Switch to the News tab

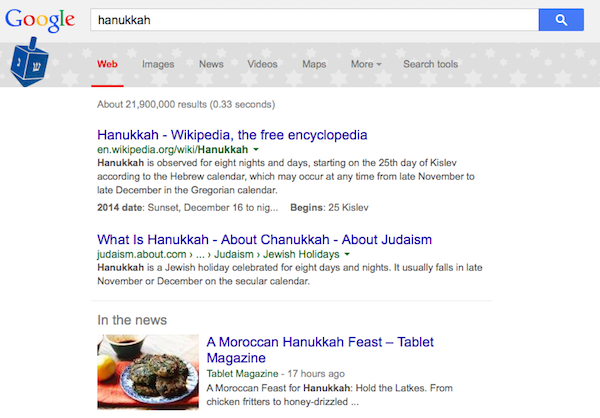click(211, 64)
